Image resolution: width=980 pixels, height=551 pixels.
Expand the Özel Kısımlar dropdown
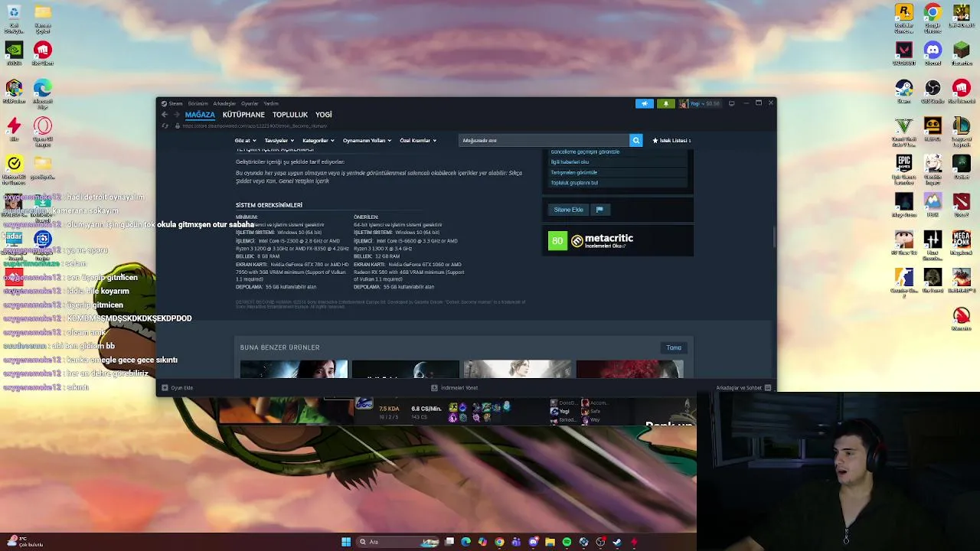point(418,141)
